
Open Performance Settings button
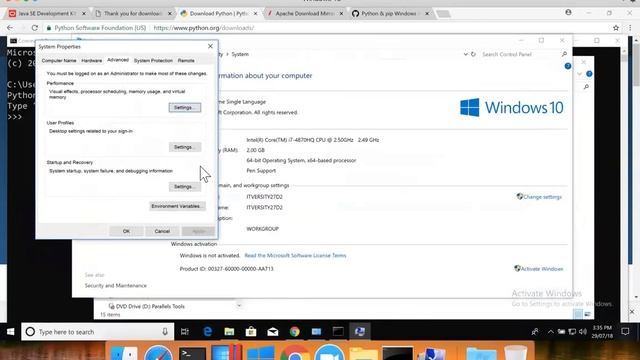tap(184, 107)
